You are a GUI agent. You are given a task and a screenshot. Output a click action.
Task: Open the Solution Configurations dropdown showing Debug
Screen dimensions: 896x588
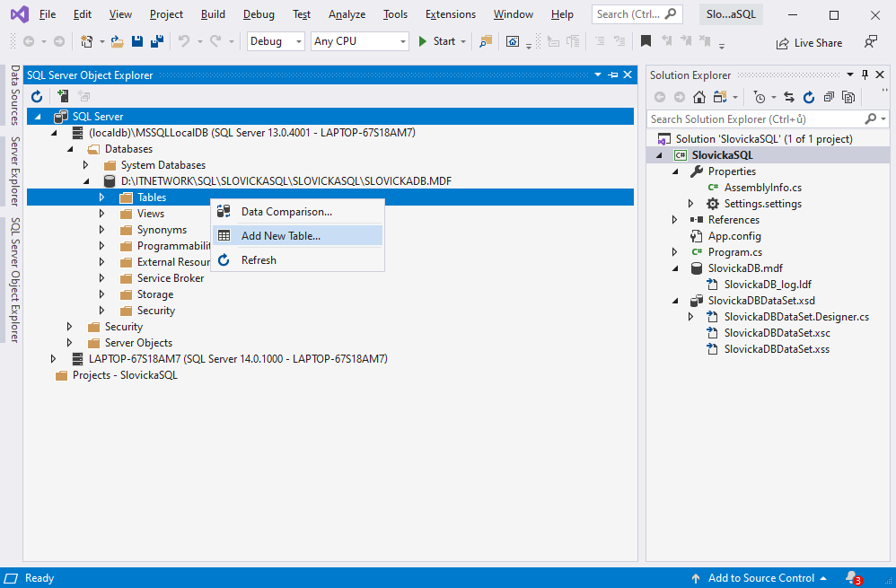coord(276,40)
